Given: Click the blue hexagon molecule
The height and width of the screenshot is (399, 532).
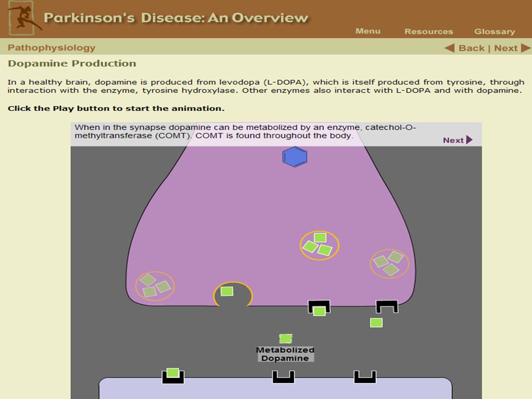Looking at the screenshot, I should (x=295, y=157).
